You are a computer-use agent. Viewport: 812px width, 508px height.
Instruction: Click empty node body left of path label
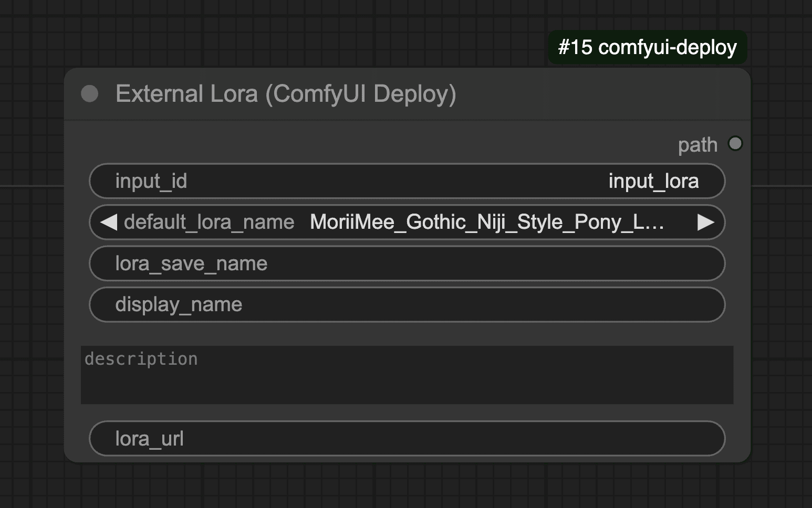pyautogui.click(x=368, y=143)
